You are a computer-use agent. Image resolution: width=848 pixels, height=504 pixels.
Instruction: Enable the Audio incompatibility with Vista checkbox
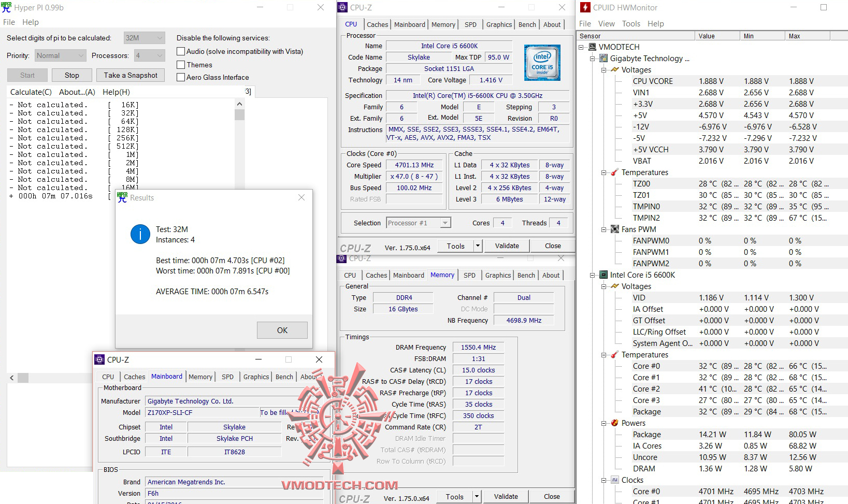(x=181, y=51)
